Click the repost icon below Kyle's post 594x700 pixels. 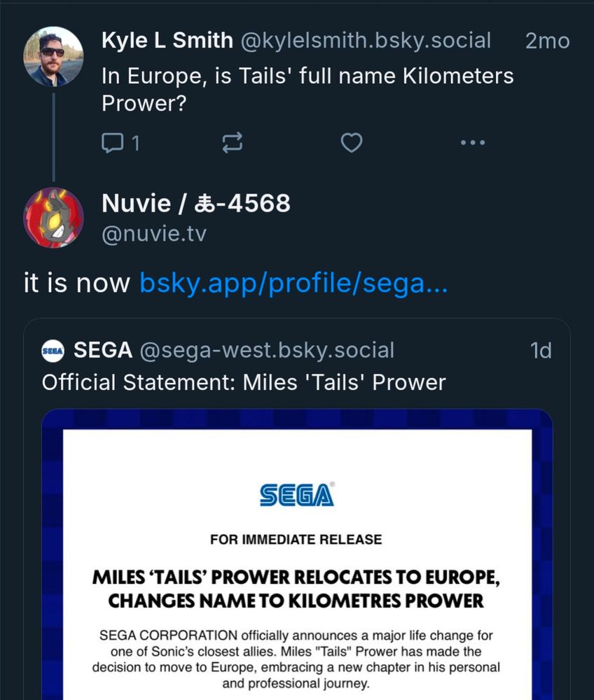[x=233, y=141]
